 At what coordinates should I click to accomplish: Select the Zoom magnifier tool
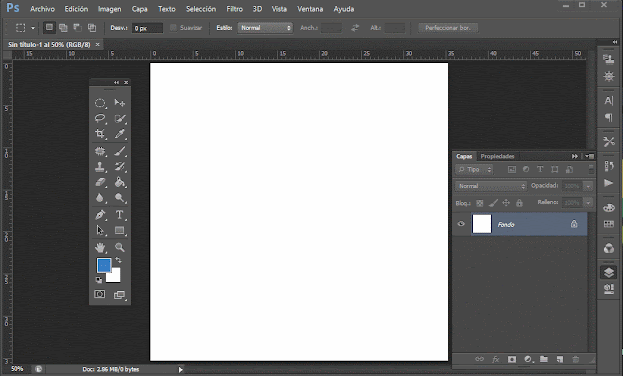click(120, 247)
